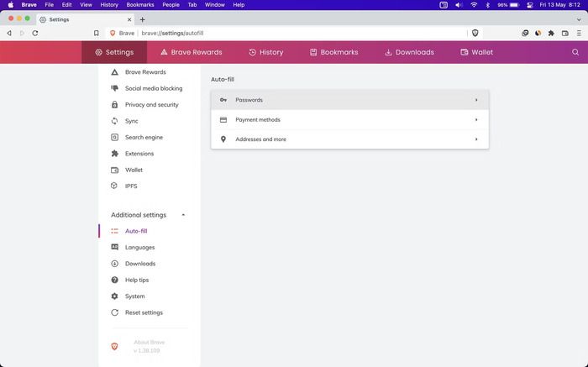Switch to the Downloads top tab
The width and height of the screenshot is (588, 367).
409,52
